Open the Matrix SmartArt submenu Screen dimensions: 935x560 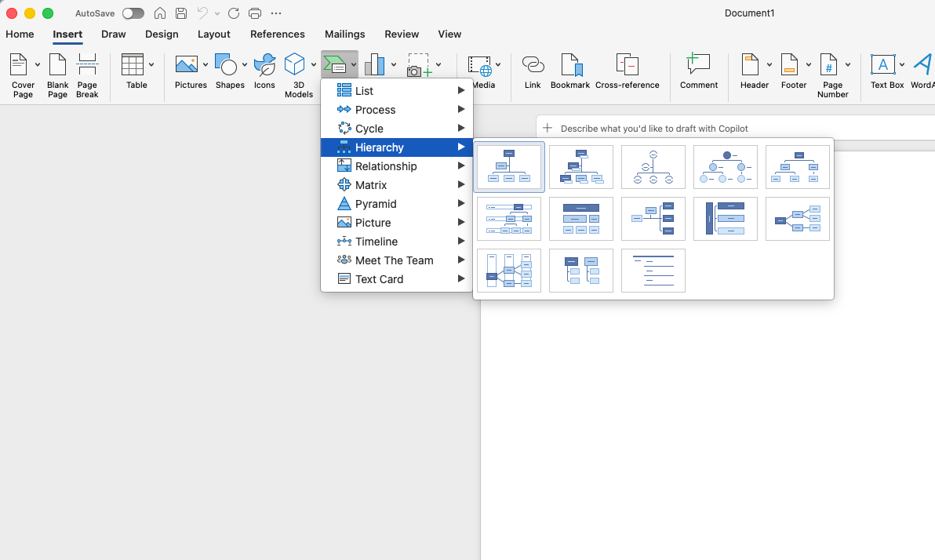point(397,185)
